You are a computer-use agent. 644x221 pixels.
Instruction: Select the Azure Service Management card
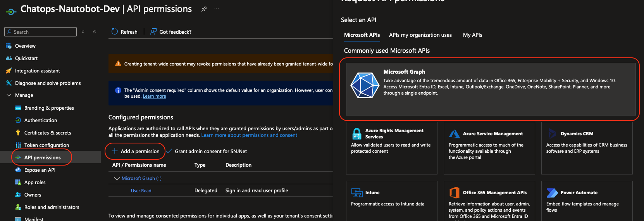coord(489,148)
